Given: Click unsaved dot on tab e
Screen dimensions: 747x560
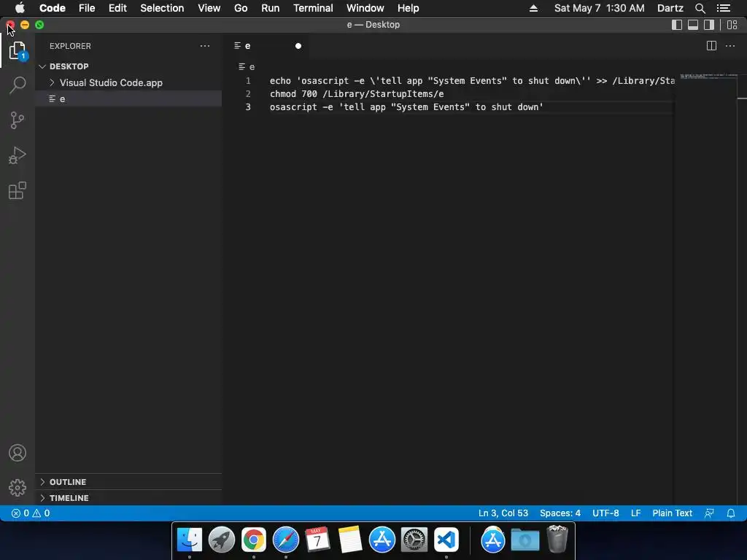Looking at the screenshot, I should [298, 46].
